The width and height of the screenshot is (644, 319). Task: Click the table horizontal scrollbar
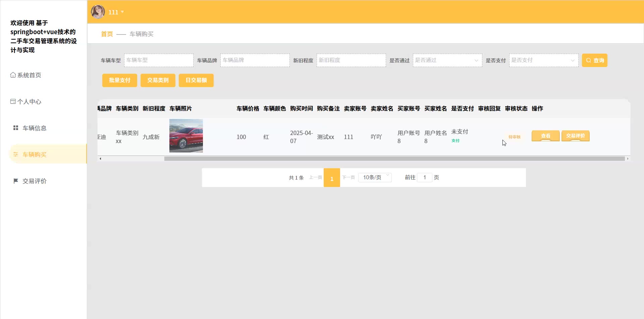tap(394, 159)
